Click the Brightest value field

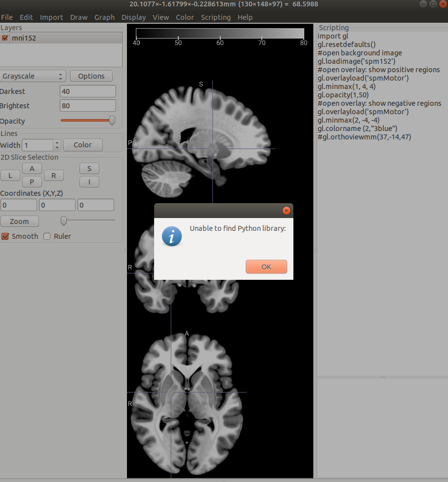(87, 106)
